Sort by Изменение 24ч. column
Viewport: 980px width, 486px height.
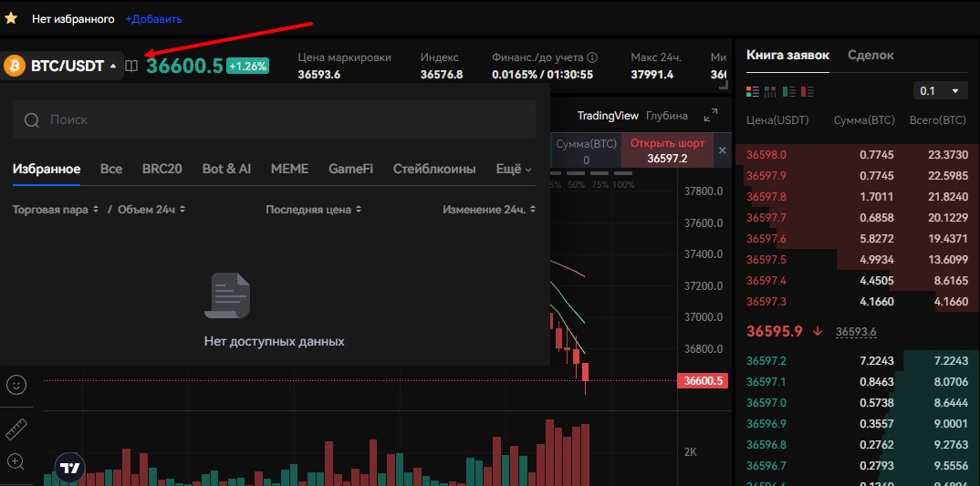coord(488,210)
